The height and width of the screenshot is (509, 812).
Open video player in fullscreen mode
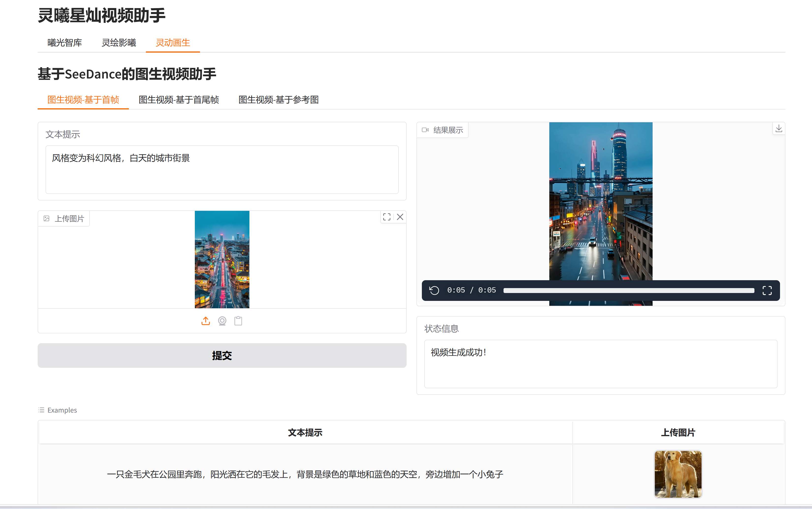click(767, 290)
